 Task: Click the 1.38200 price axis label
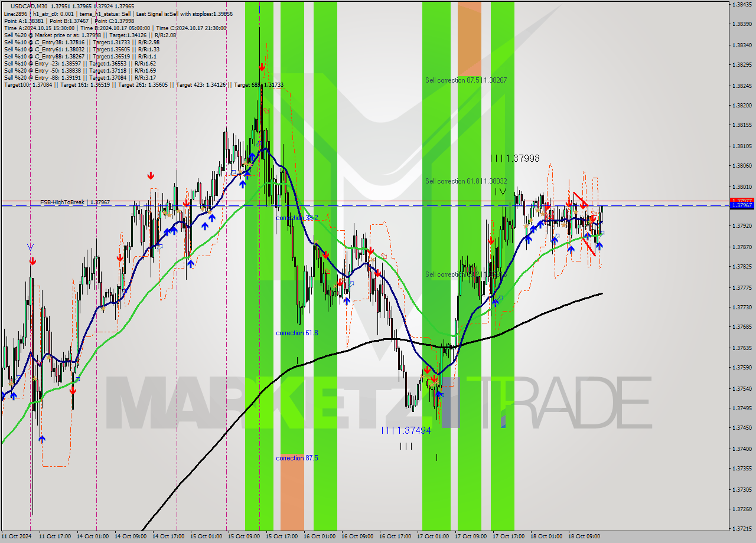click(741, 105)
